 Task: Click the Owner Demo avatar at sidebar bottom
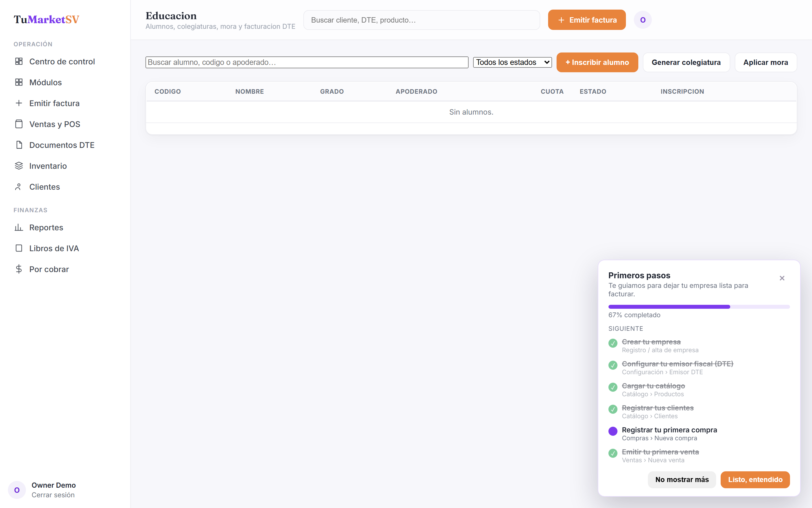click(17, 490)
